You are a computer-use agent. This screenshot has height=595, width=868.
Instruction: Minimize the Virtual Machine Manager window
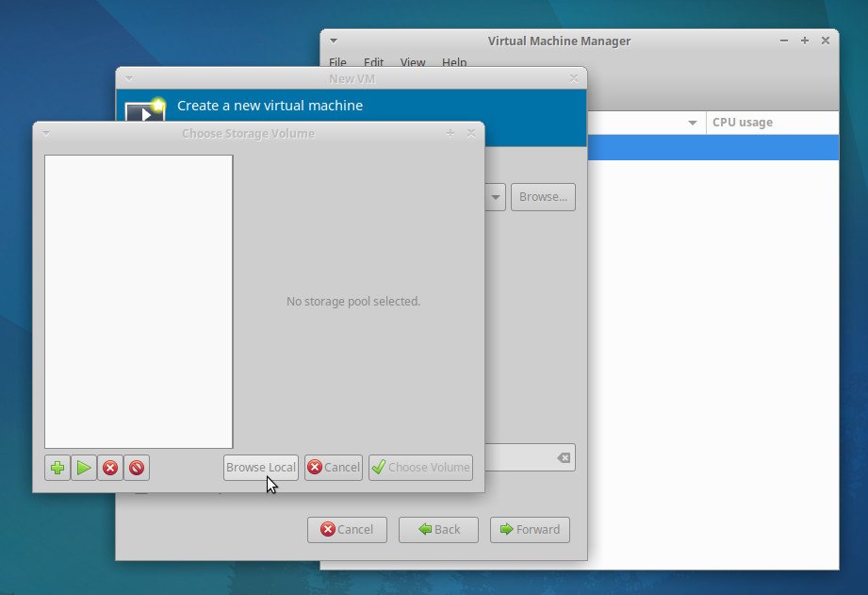click(x=784, y=41)
